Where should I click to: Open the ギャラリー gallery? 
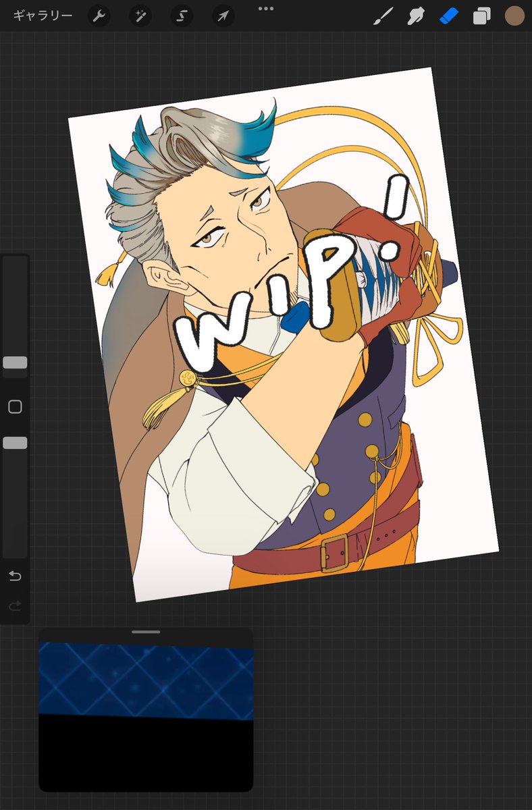point(43,16)
